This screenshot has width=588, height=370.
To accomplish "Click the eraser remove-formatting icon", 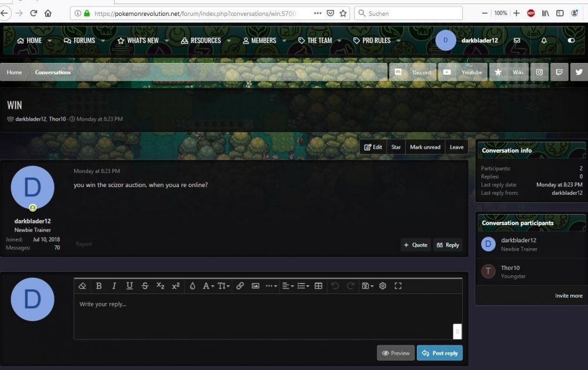I will pos(82,286).
